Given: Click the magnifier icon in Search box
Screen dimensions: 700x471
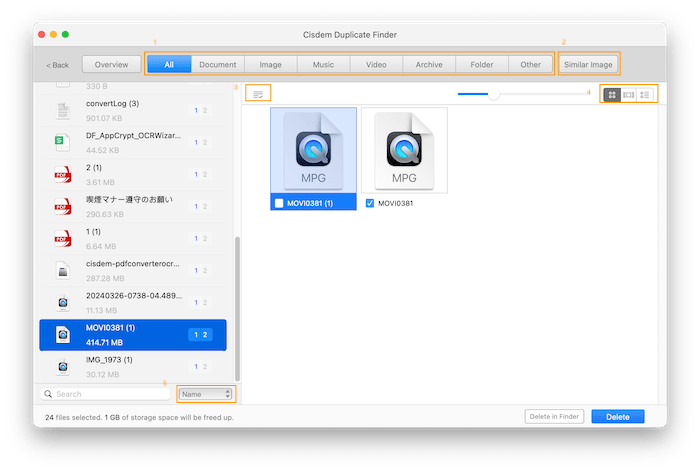Looking at the screenshot, I should [48, 394].
